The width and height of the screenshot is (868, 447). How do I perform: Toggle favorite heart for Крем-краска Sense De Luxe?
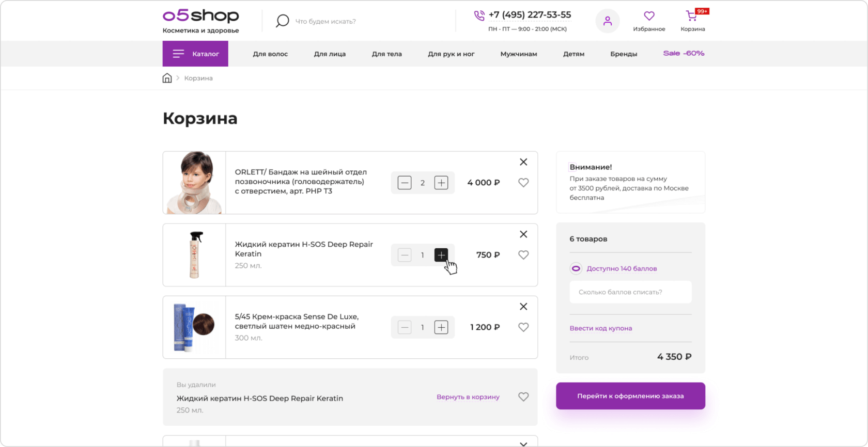click(x=523, y=327)
